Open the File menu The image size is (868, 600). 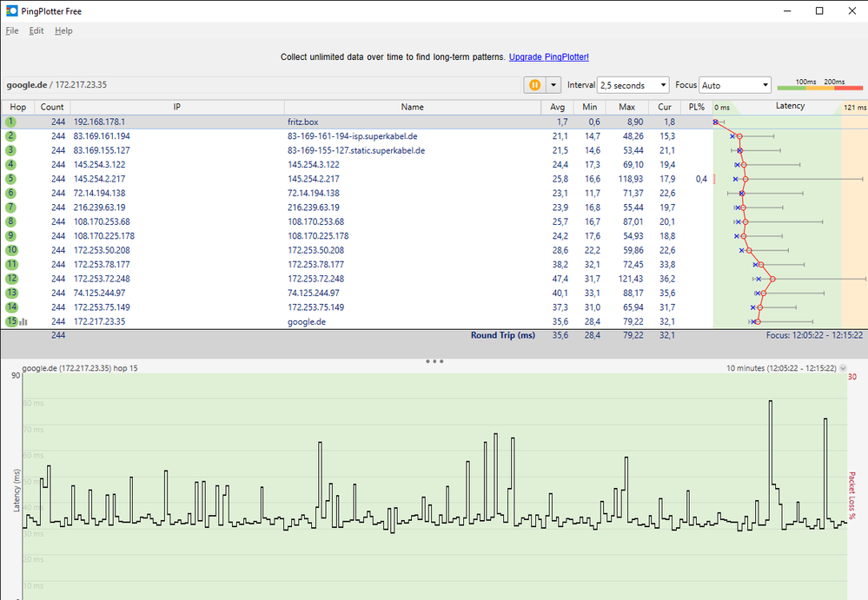click(12, 31)
